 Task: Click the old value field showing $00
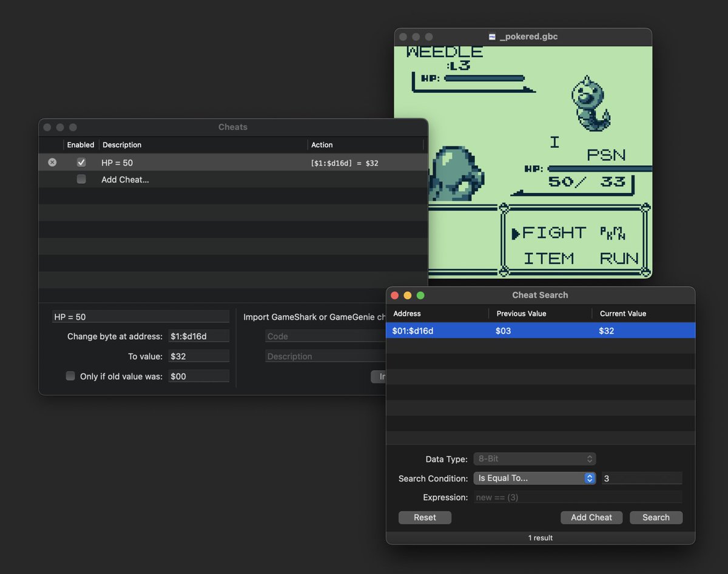(x=199, y=376)
